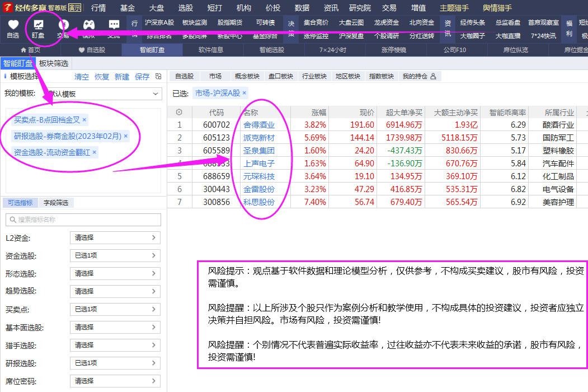Expand the 趋势选股 selector
The width and height of the screenshot is (588, 392).
(x=115, y=291)
